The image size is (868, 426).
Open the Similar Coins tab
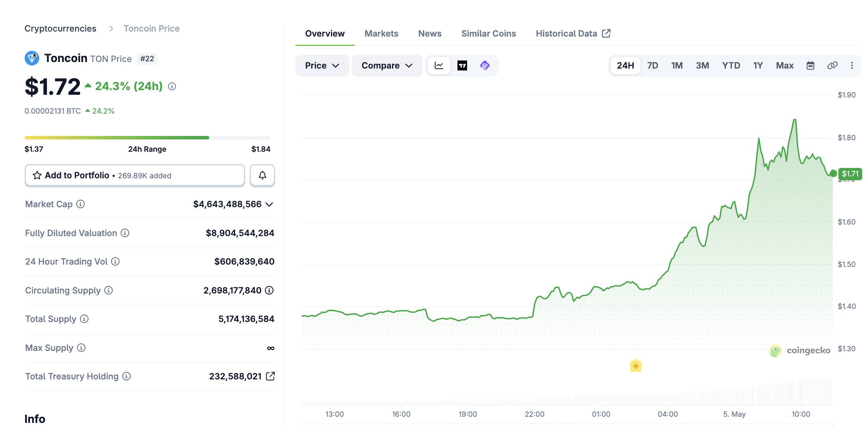(x=489, y=34)
